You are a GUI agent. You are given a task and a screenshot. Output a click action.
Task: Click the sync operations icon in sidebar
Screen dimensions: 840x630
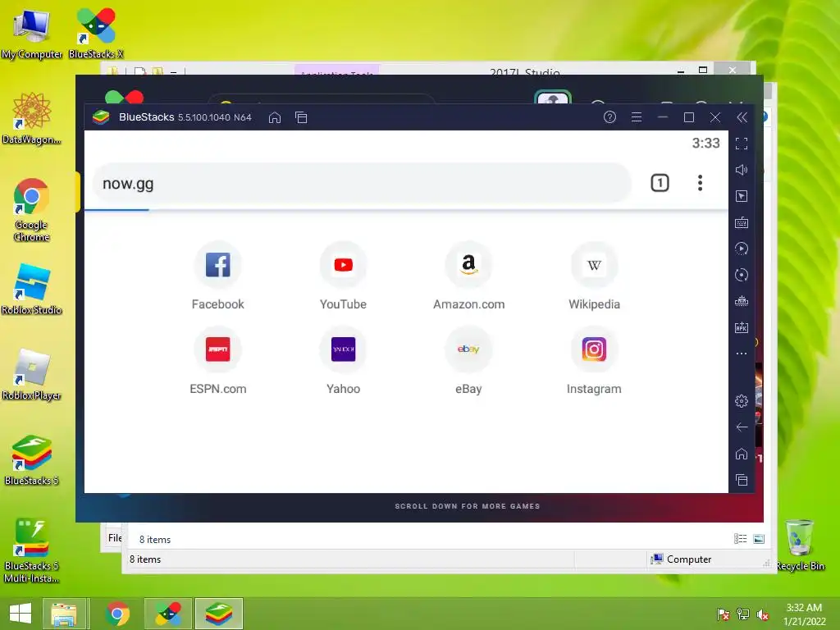tap(742, 249)
